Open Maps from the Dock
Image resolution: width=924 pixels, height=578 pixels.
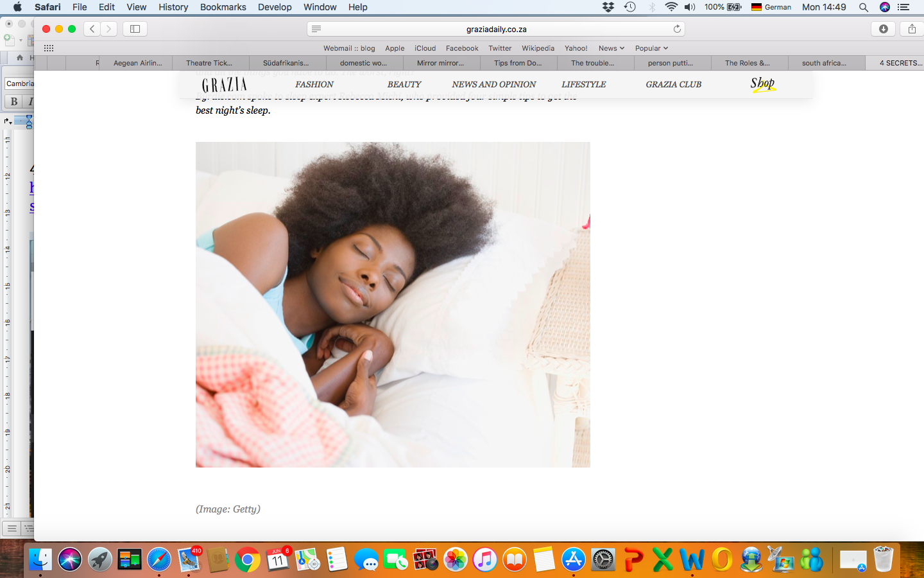click(x=307, y=559)
